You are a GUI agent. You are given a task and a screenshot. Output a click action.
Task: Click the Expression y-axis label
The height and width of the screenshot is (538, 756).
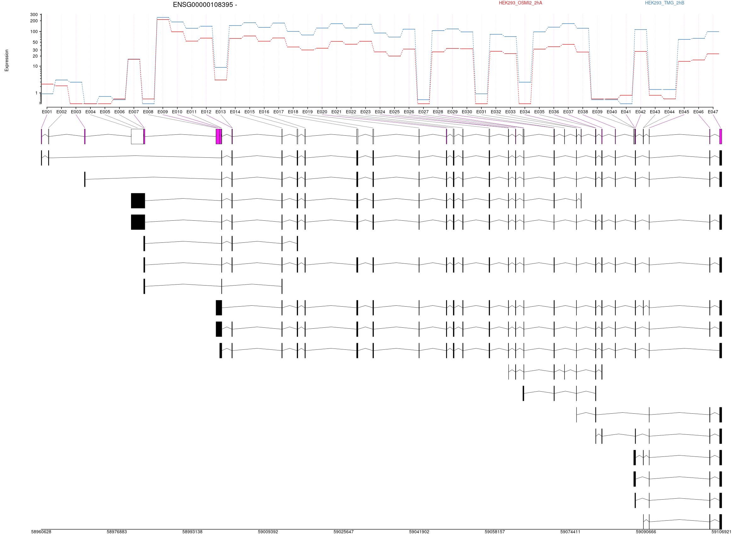(7, 61)
